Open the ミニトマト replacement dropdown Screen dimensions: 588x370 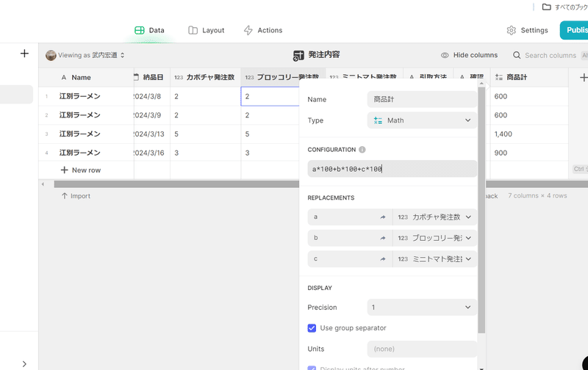click(434, 258)
